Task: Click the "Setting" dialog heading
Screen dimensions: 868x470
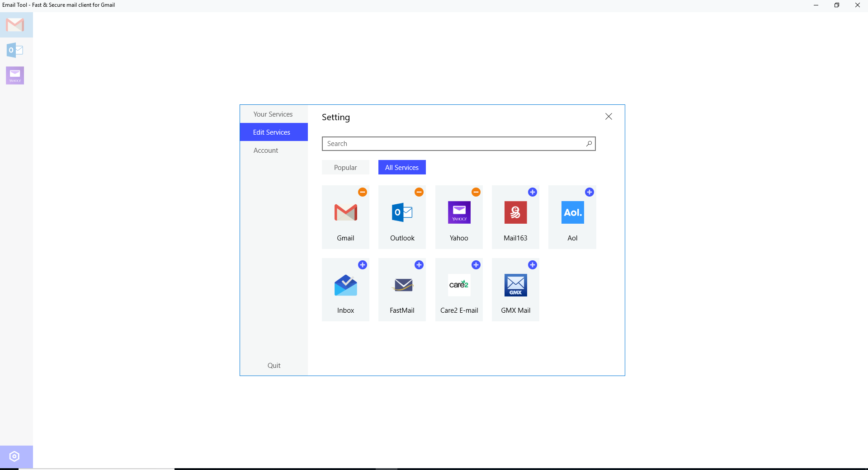Action: (x=336, y=117)
